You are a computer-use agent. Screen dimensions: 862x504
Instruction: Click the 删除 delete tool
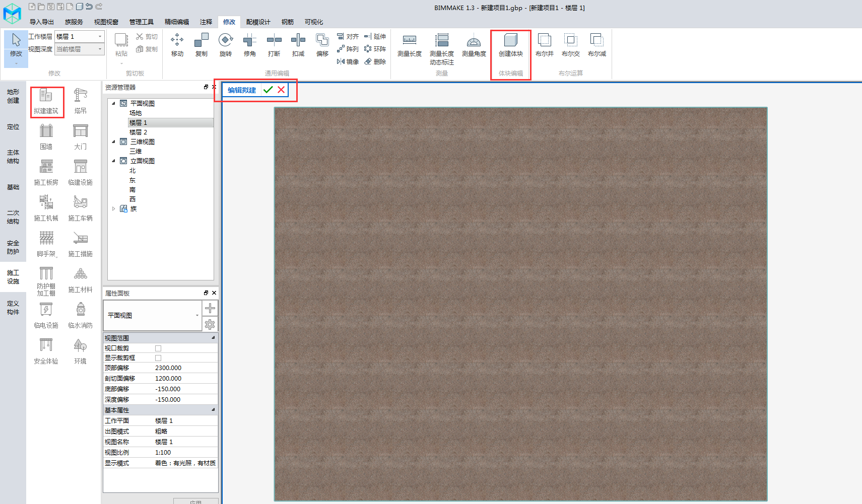coord(375,61)
